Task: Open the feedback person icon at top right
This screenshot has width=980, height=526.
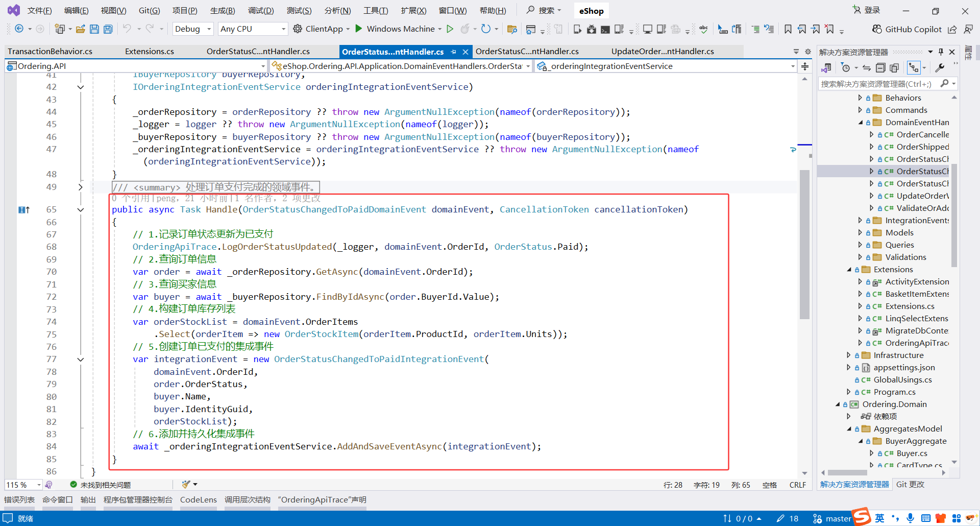Action: [x=968, y=29]
